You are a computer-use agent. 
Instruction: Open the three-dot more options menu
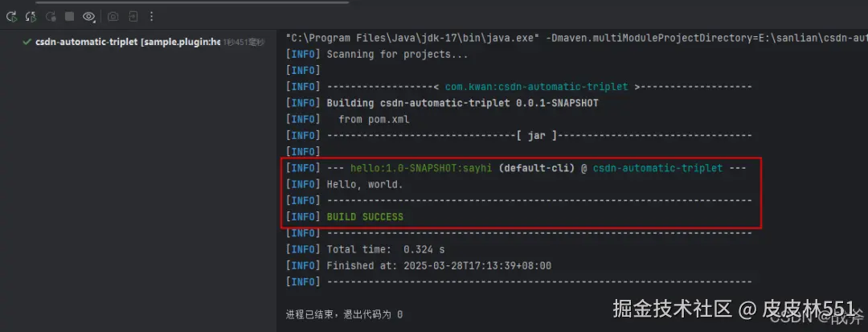tap(152, 16)
